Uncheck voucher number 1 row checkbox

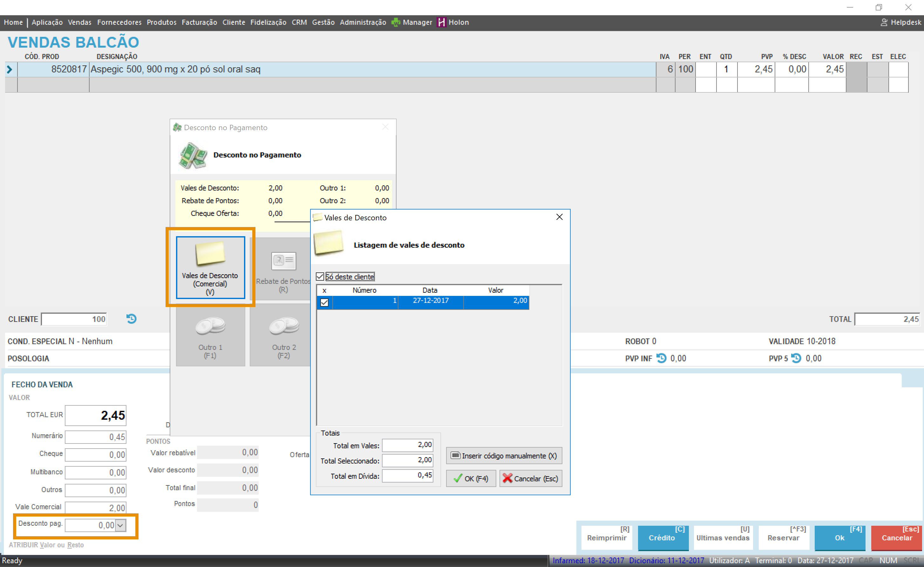(325, 302)
